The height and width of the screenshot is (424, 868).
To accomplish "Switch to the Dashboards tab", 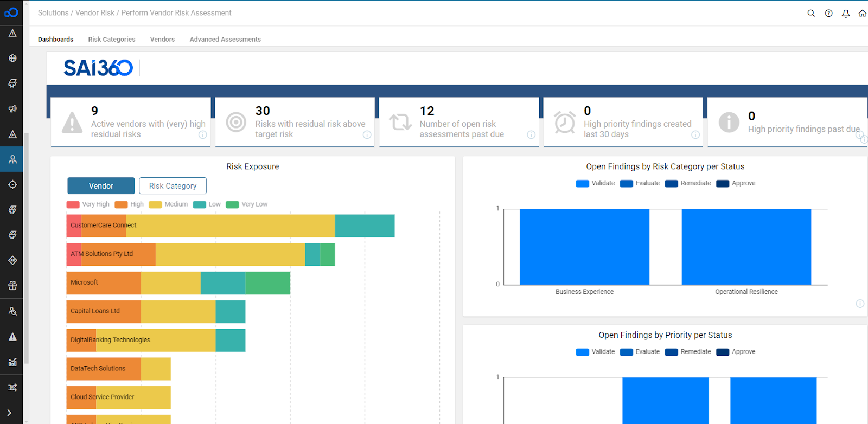I will coord(55,40).
